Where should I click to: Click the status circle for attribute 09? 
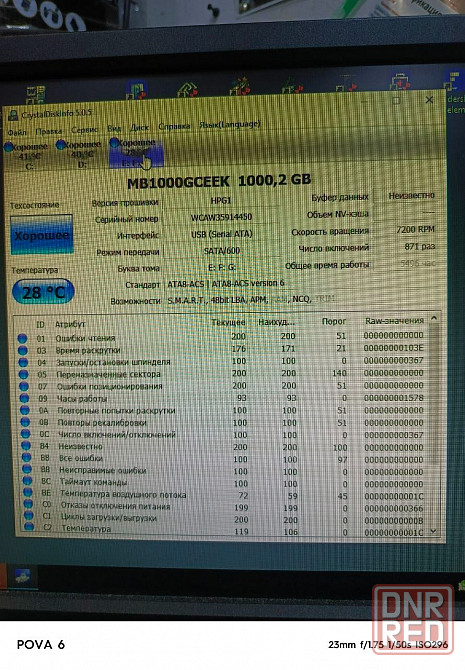(x=24, y=399)
